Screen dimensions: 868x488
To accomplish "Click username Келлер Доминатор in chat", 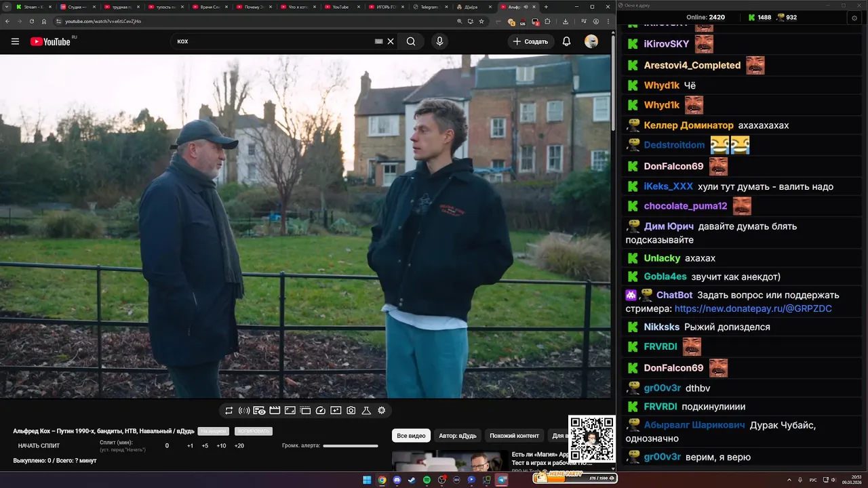I will (x=688, y=125).
